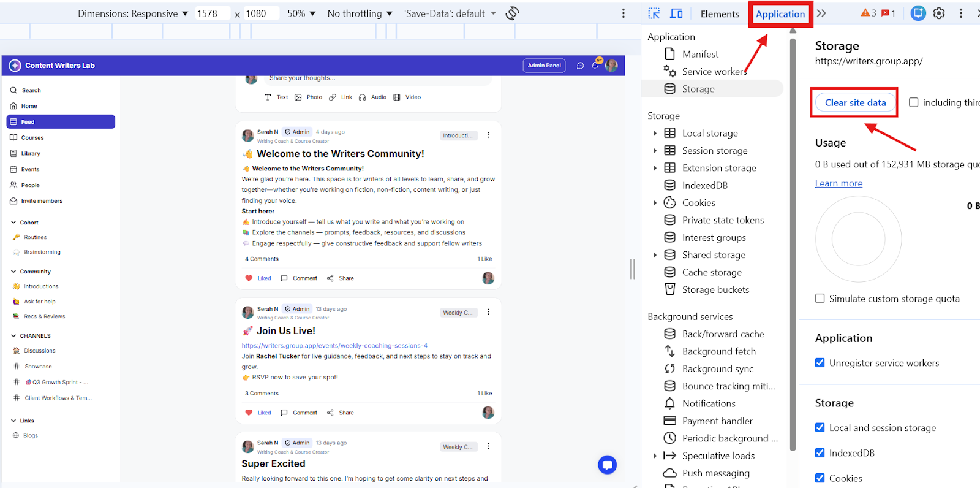Open the Learn more link

click(839, 183)
